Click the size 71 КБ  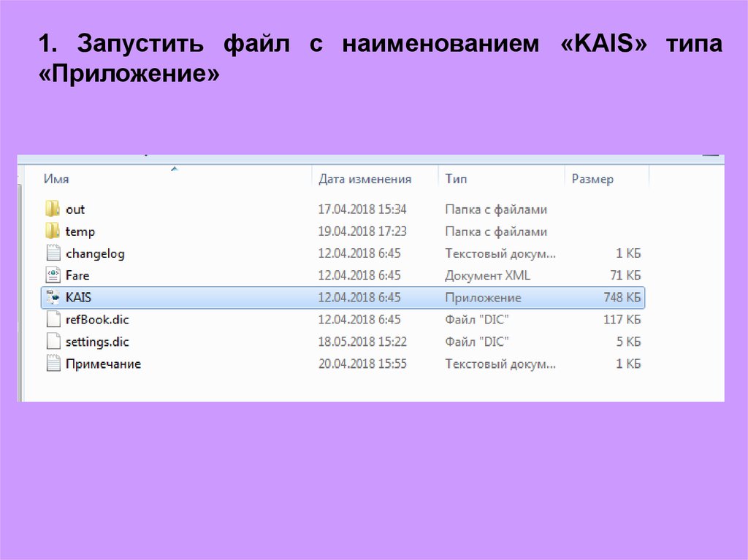(x=625, y=275)
